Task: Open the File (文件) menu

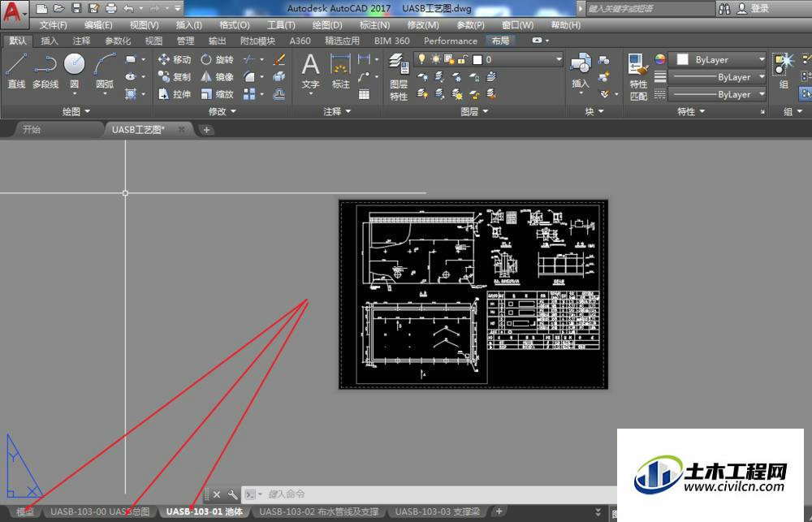Action: point(53,25)
